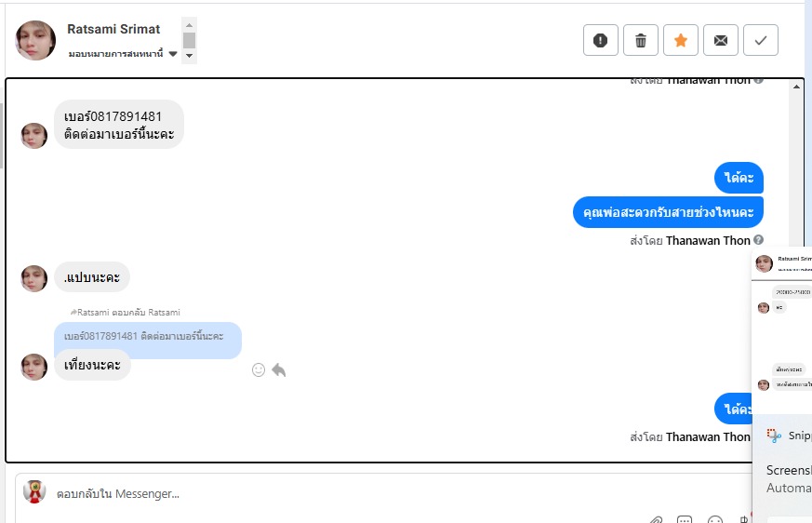Click the down arrow of the header scrollbar
The image size is (812, 523).
[189, 56]
